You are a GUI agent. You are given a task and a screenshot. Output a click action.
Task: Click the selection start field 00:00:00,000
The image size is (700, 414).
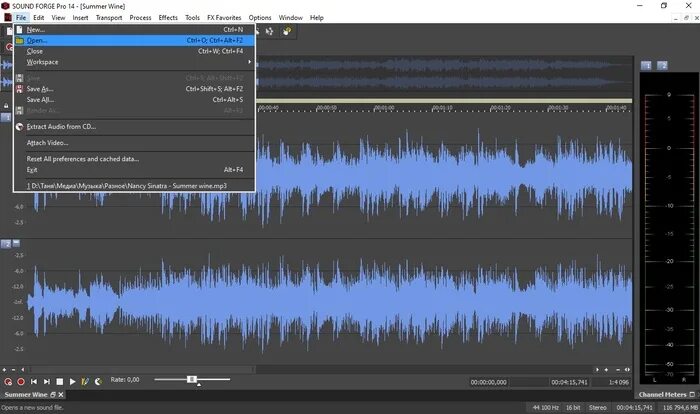[489, 382]
